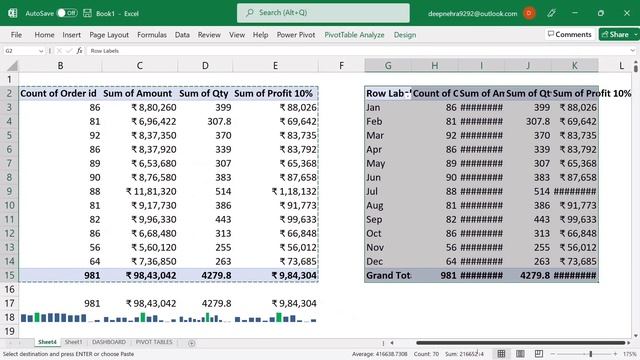Switch to DASHBOARD sheet tab
This screenshot has height=360, width=640.
click(109, 342)
